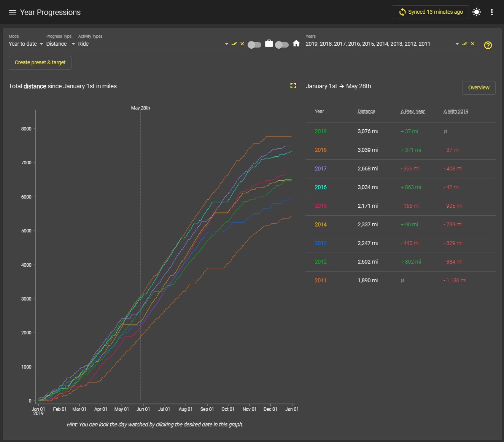Toggle the commute rides switch by briefcase

point(254,45)
